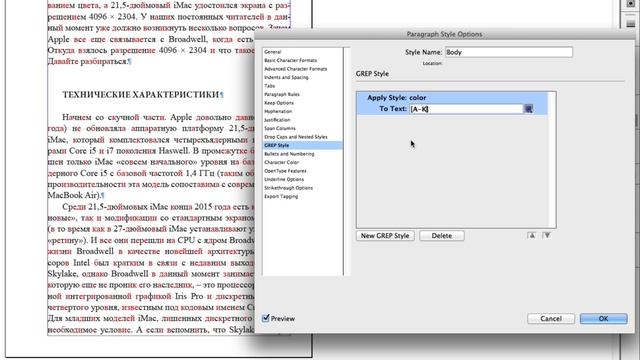Open the Apply Style 'color' dropdown

click(418, 98)
